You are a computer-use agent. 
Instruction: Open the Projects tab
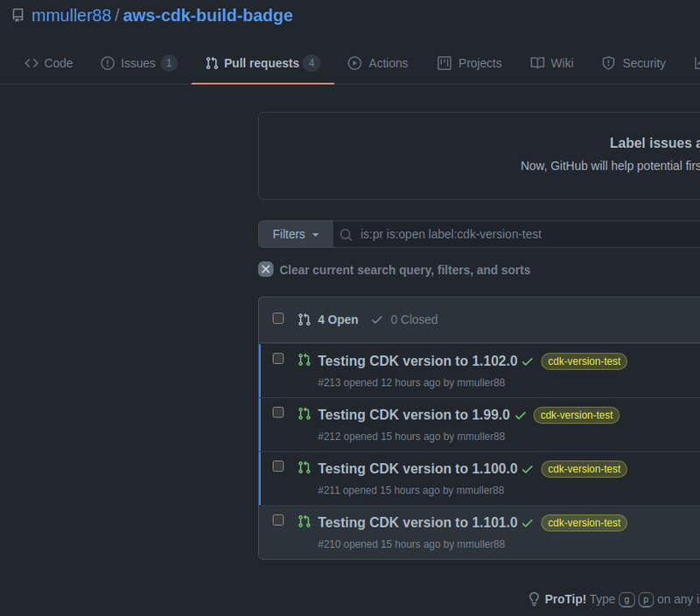(x=470, y=63)
